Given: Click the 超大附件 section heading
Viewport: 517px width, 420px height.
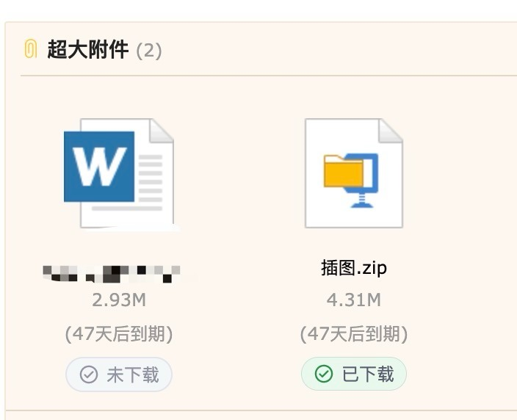Looking at the screenshot, I should pyautogui.click(x=88, y=50).
